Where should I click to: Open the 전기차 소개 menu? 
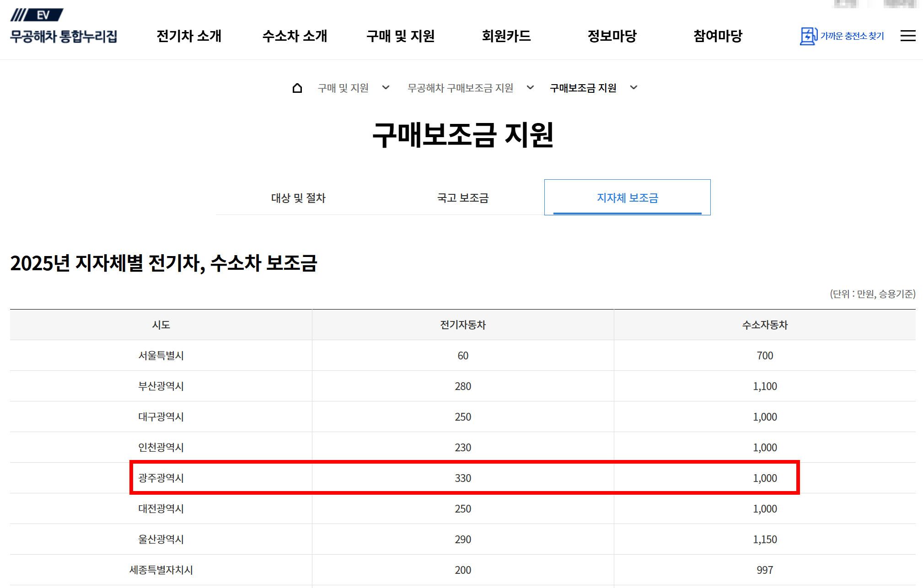pos(189,36)
